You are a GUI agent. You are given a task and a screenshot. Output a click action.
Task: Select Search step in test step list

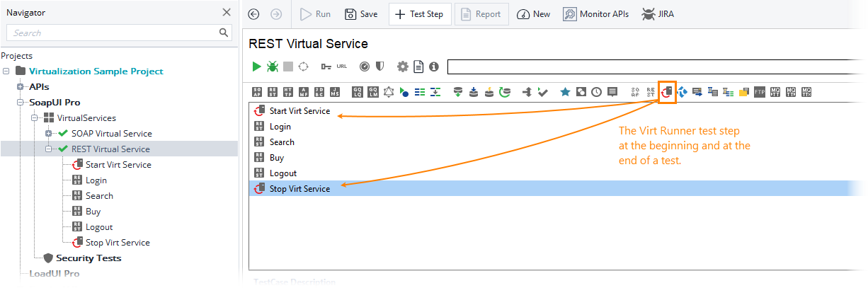tap(282, 142)
